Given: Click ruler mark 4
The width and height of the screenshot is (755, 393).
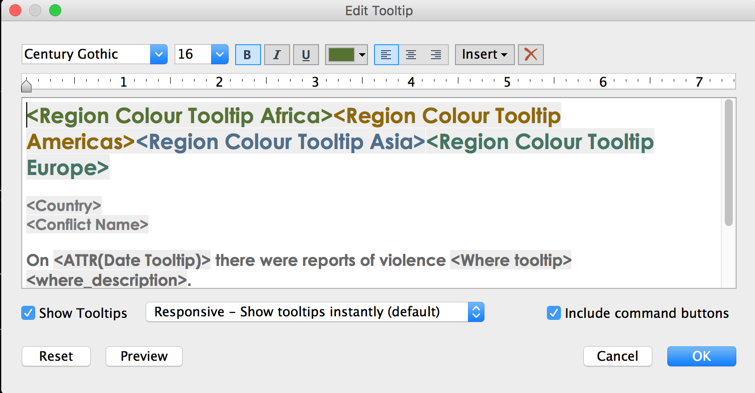Looking at the screenshot, I should [x=411, y=82].
